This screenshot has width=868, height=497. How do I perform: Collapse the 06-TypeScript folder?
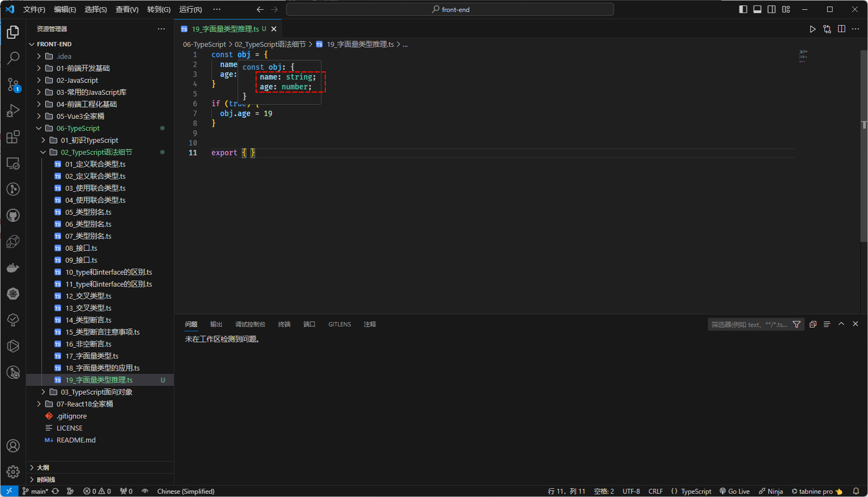click(78, 128)
